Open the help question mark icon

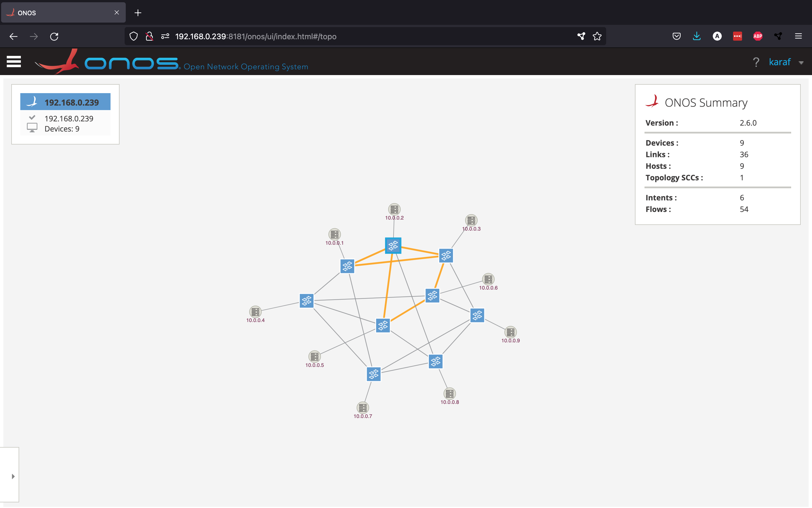(756, 62)
